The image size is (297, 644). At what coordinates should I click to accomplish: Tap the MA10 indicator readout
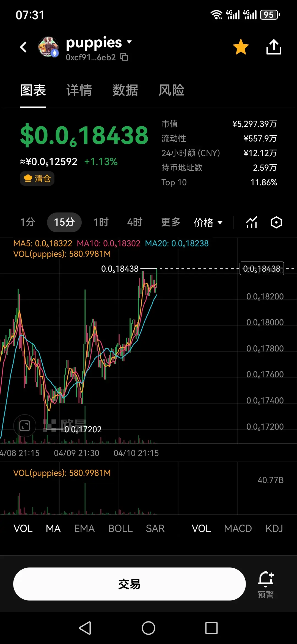[x=109, y=243]
